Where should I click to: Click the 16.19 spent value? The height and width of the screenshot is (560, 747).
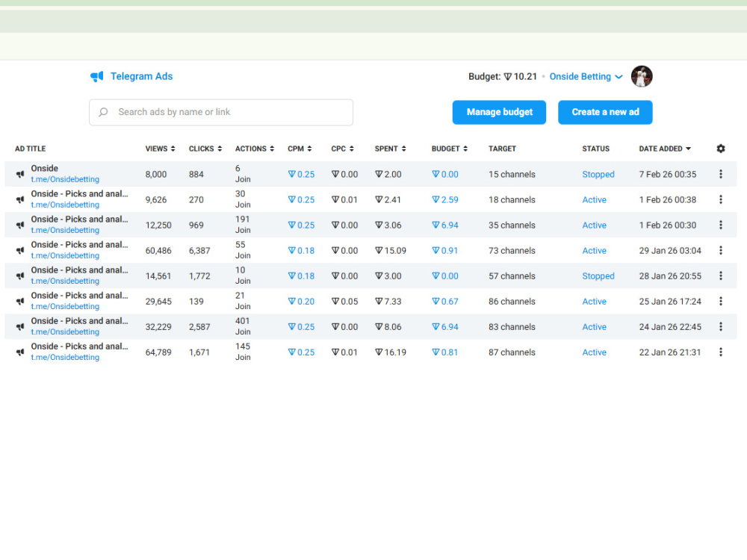click(391, 352)
